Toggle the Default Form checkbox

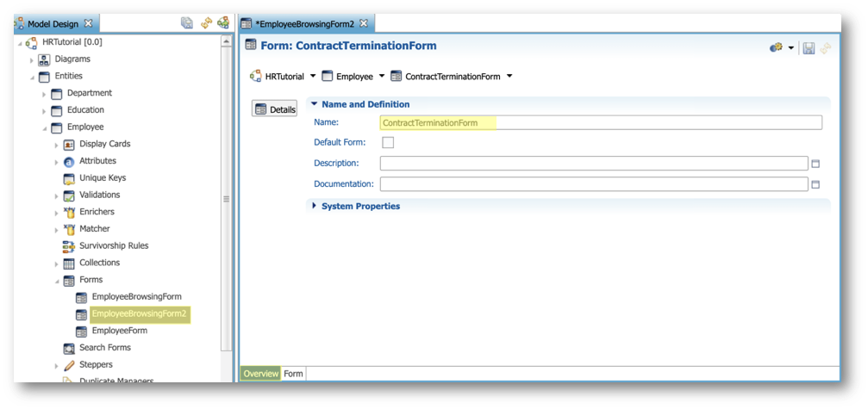(388, 143)
